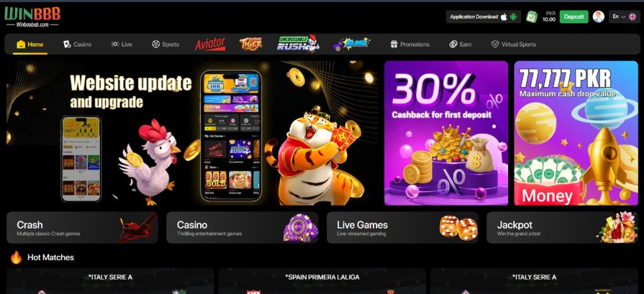
Task: Click the green calendar check-in icon
Action: coord(532,17)
